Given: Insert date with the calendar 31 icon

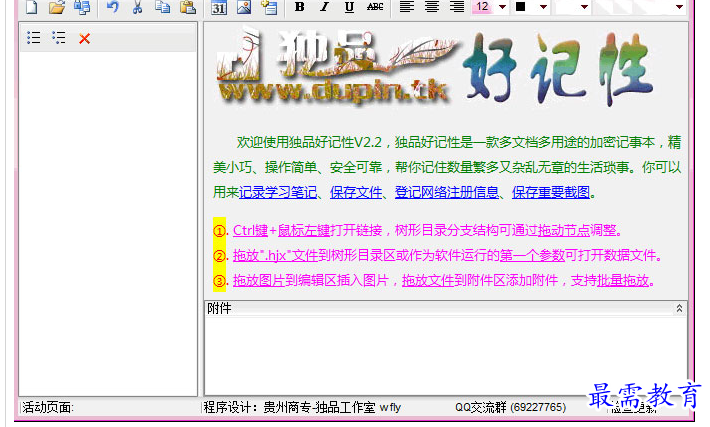Looking at the screenshot, I should click(x=219, y=7).
